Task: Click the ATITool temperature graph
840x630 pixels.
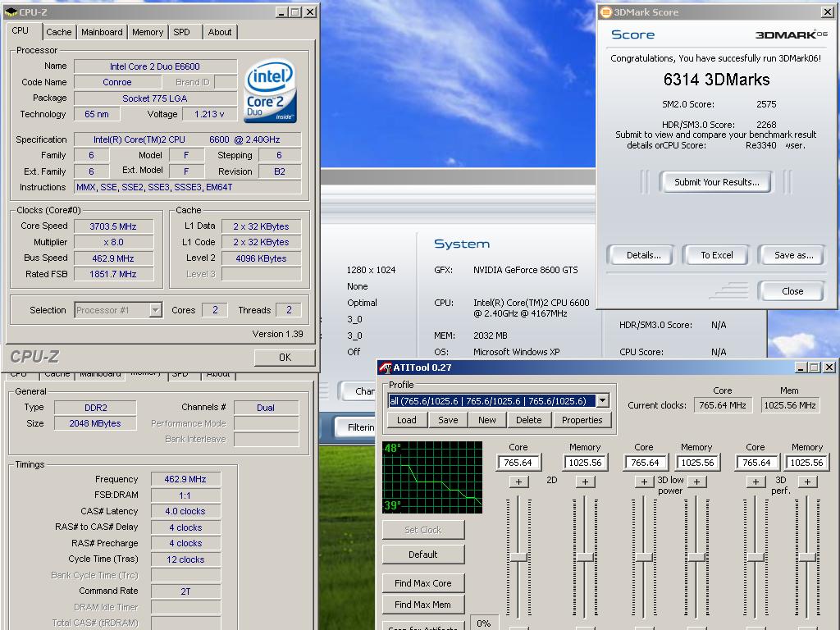Action: tap(432, 477)
